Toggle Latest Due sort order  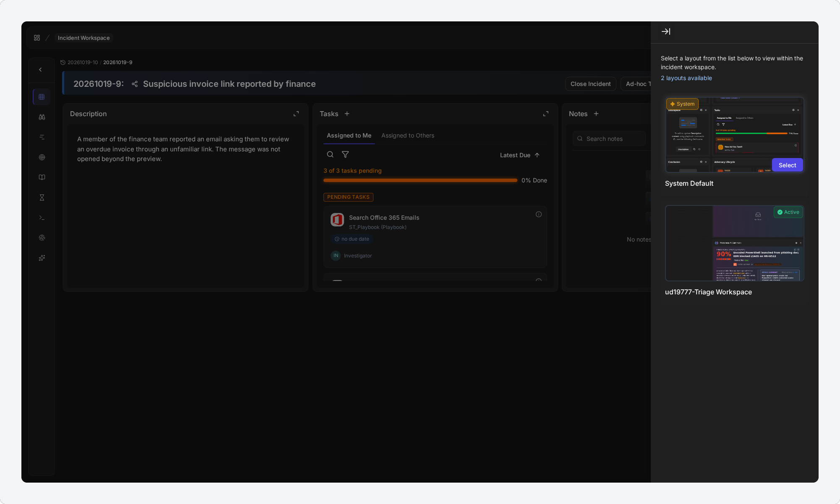[x=520, y=155]
